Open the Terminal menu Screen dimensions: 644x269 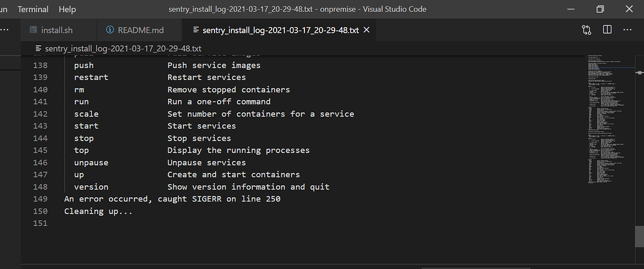pyautogui.click(x=33, y=9)
